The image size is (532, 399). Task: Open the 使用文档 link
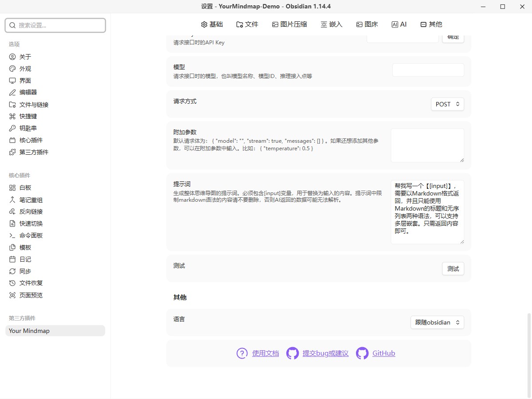coord(266,353)
